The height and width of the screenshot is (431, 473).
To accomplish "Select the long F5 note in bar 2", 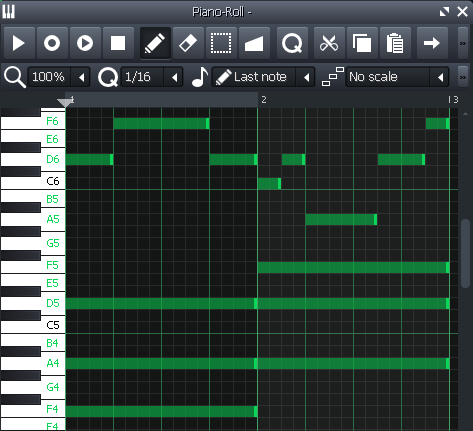I will point(354,267).
